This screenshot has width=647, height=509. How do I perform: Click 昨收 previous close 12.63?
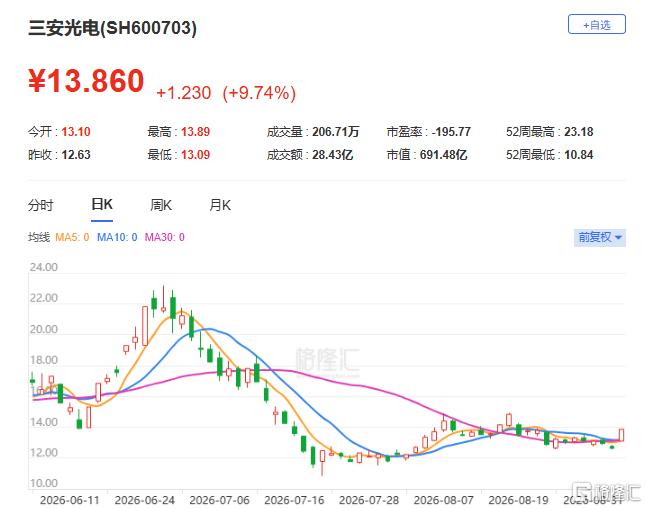(76, 155)
